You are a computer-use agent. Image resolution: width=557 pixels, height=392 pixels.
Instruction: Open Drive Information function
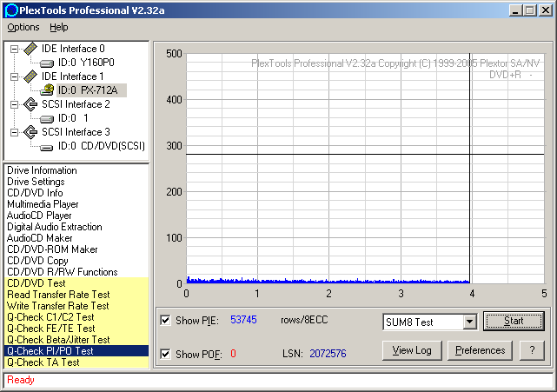point(42,170)
